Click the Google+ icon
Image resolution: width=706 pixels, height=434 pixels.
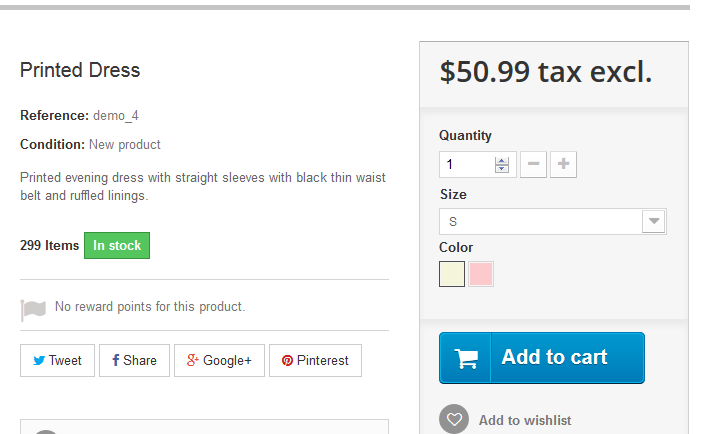[x=193, y=361]
